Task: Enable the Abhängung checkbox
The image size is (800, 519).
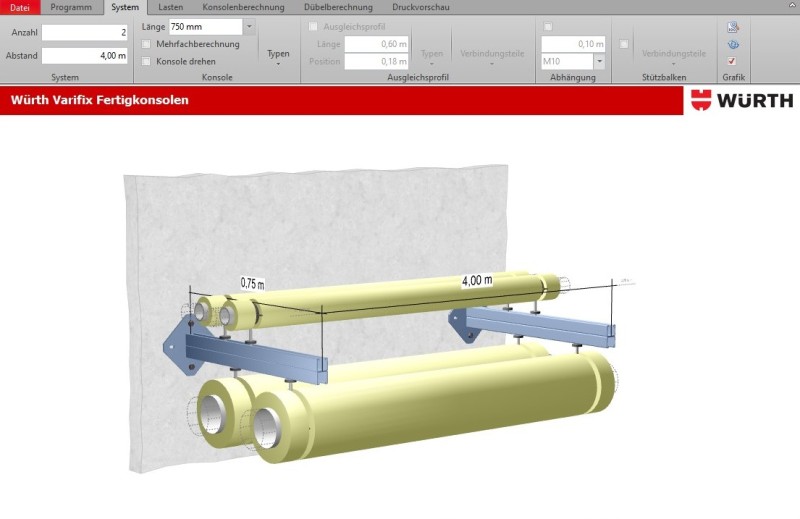Action: 548,27
